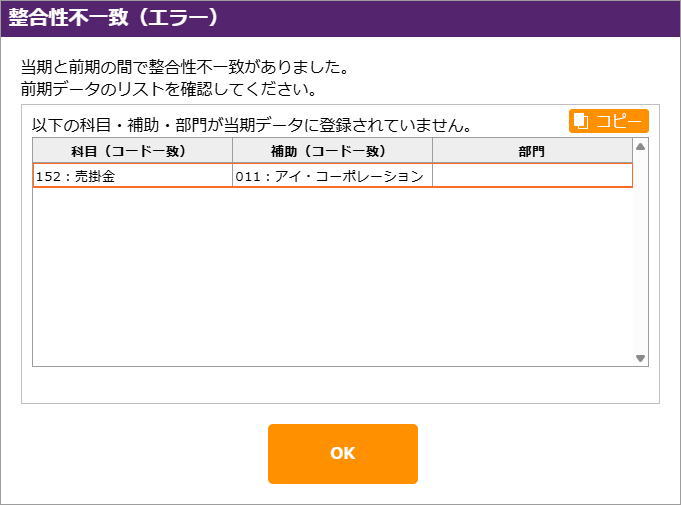Click blank panel strip under the list box
This screenshot has width=681, height=505.
[340, 385]
